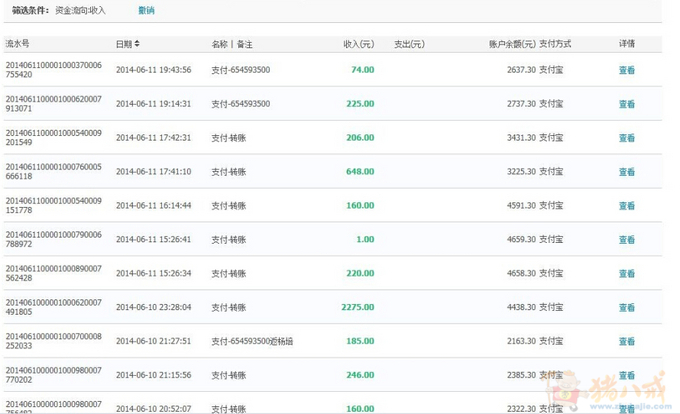Viewport: 680px width, 414px height.
Task: Open 查看 for the 19:43:56 transaction
Action: (x=626, y=70)
